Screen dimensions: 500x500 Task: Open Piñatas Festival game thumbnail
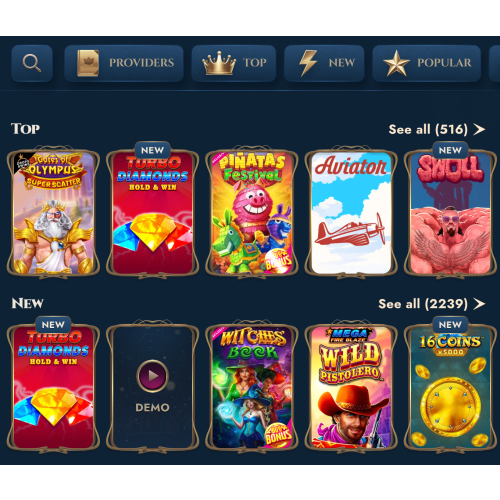coord(252,212)
